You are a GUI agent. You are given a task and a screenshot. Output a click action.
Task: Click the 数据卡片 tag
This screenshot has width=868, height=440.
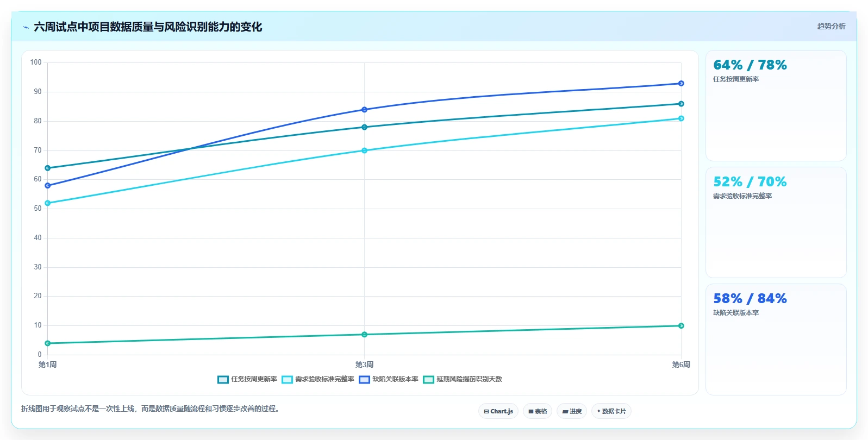[611, 411]
